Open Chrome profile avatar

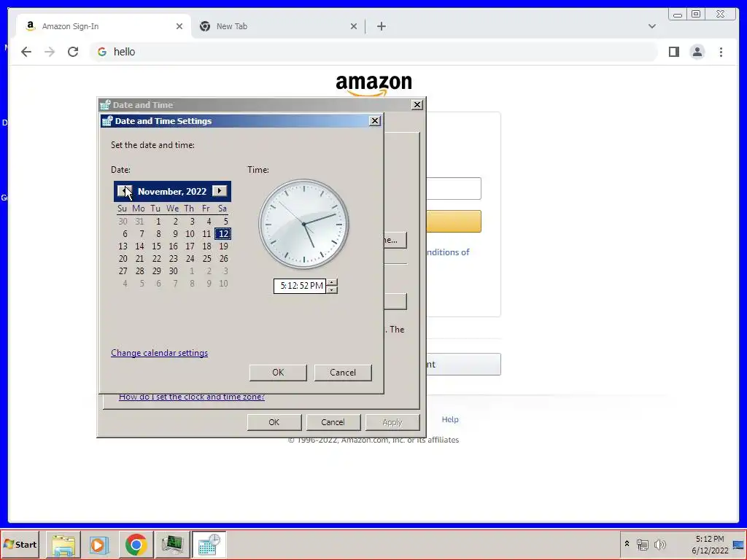pos(697,52)
